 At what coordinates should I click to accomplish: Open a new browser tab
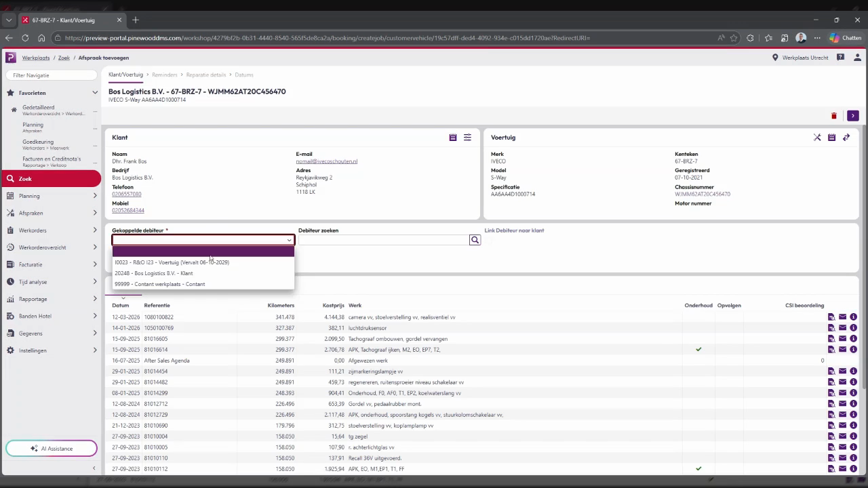tap(136, 20)
